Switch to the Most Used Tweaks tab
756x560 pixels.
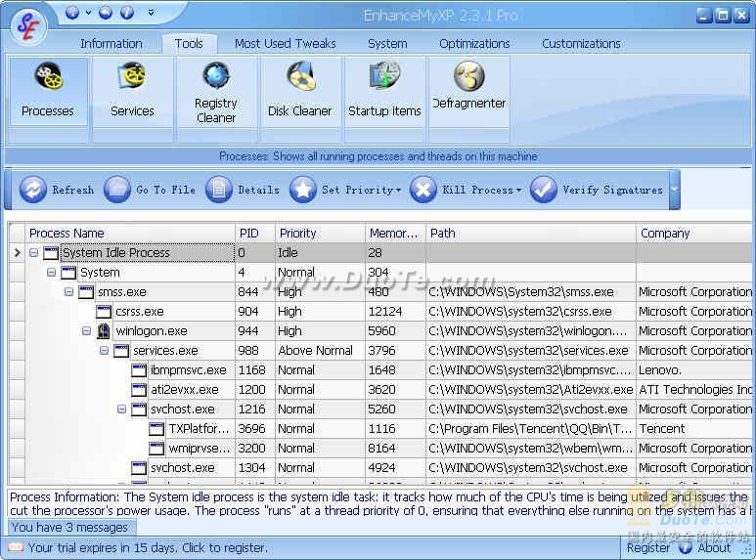[x=285, y=44]
